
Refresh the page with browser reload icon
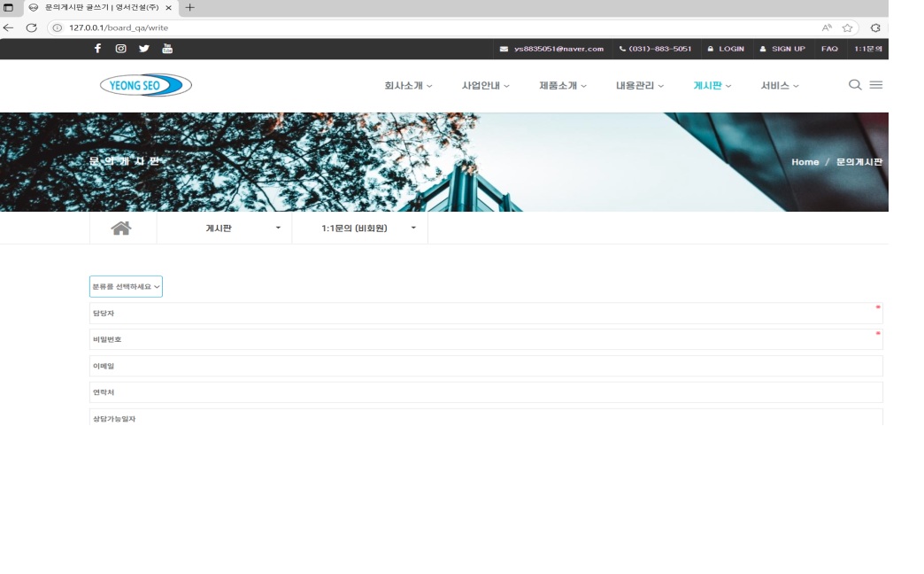[31, 27]
